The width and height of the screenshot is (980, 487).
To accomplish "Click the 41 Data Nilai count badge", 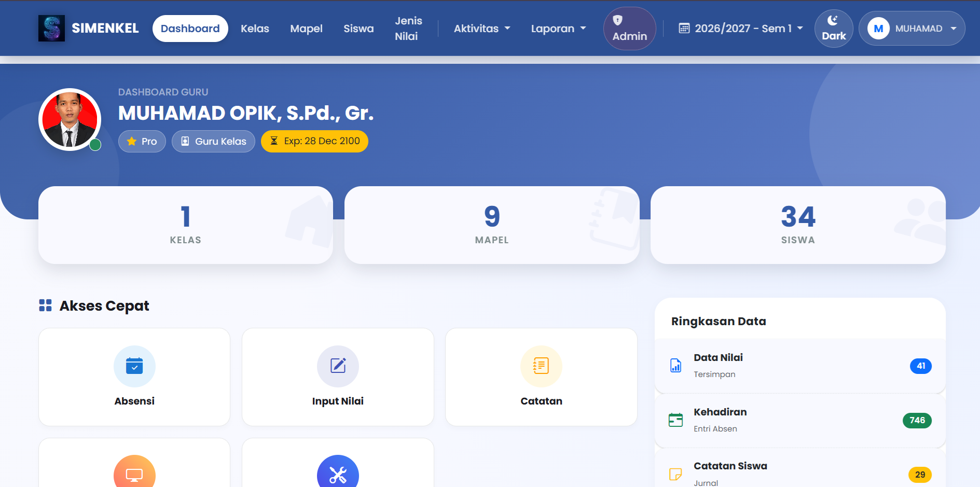I will (921, 366).
